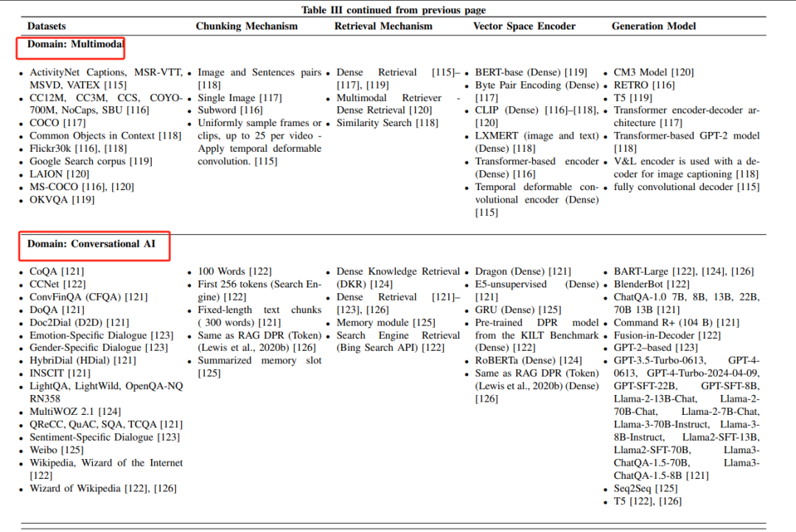The width and height of the screenshot is (796, 532).
Task: Select the 'Domain: Multimodal' section heading
Action: click(x=75, y=44)
